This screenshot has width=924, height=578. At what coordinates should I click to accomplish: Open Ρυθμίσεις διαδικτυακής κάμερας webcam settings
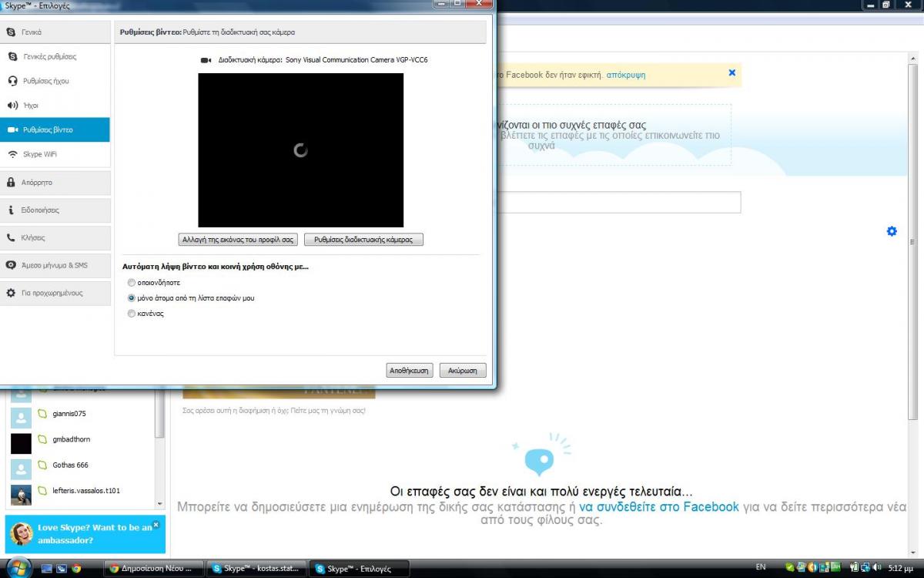click(363, 240)
